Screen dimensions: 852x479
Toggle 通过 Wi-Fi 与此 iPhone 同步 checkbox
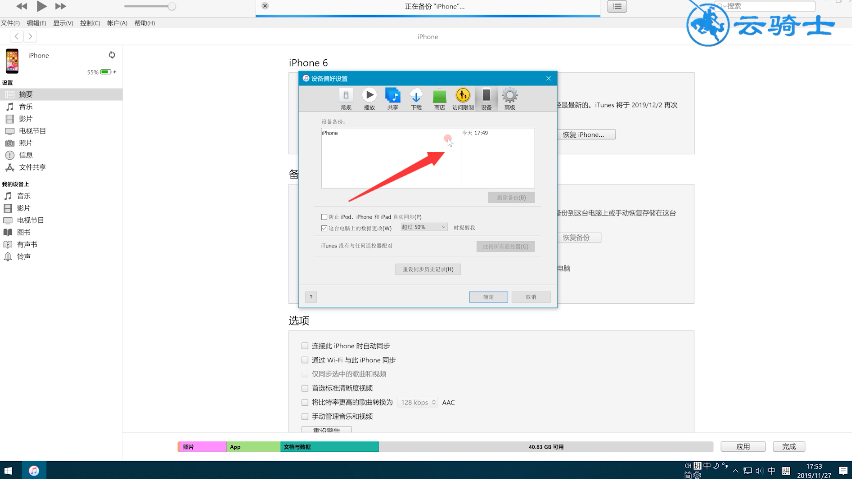tap(305, 360)
